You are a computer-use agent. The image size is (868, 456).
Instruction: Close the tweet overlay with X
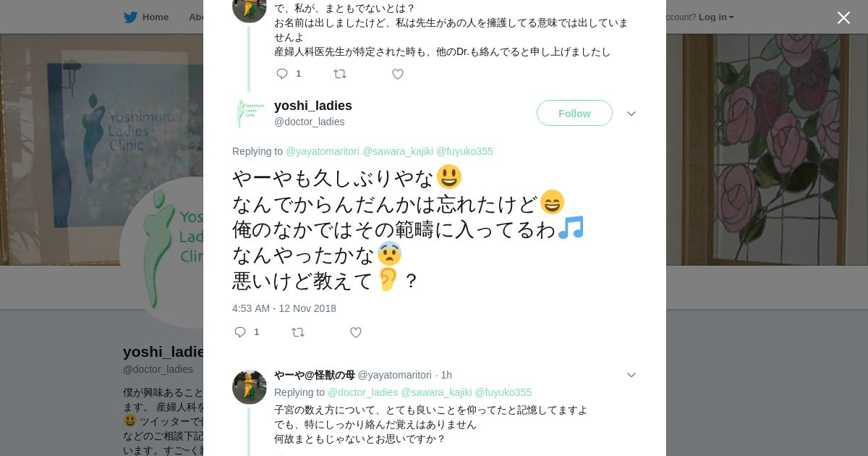tap(843, 18)
